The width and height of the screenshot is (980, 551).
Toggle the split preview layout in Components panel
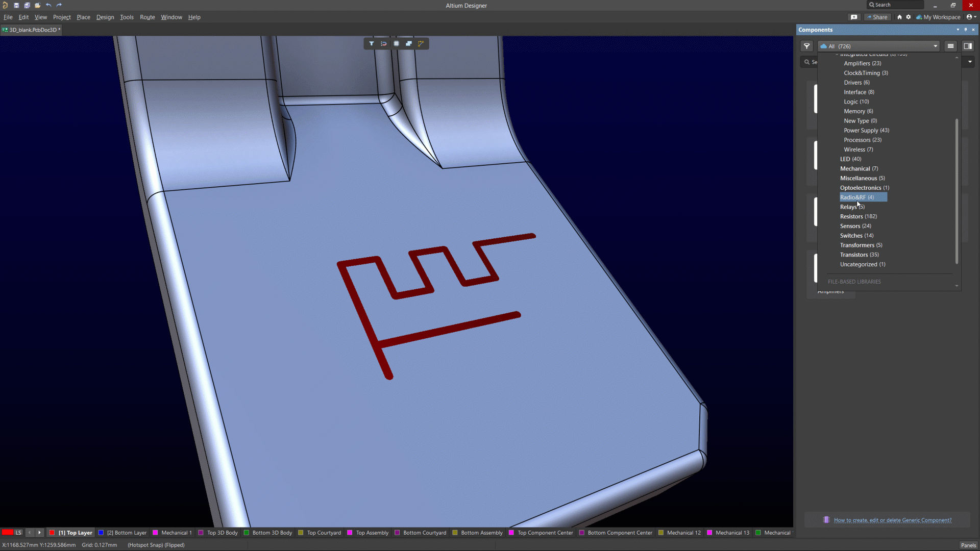[x=968, y=46]
